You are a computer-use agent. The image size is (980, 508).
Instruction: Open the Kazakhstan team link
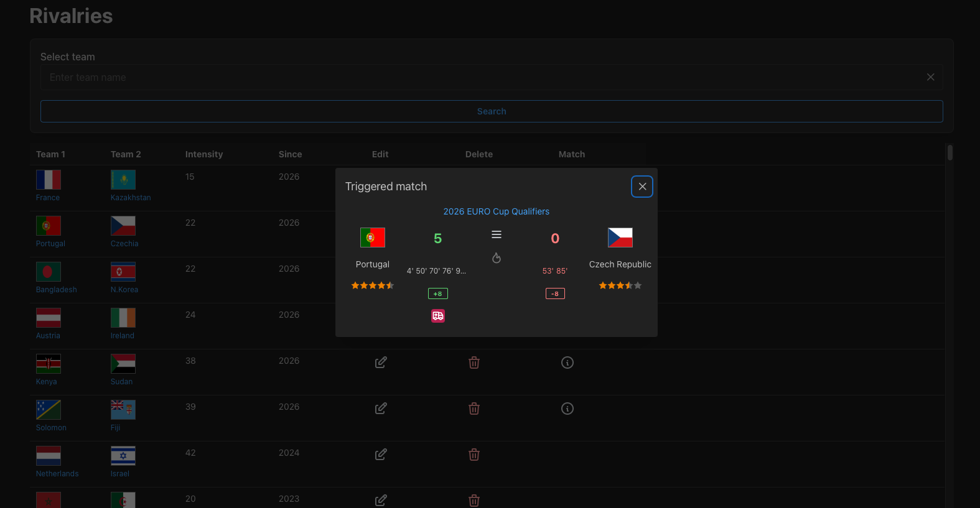pyautogui.click(x=131, y=198)
